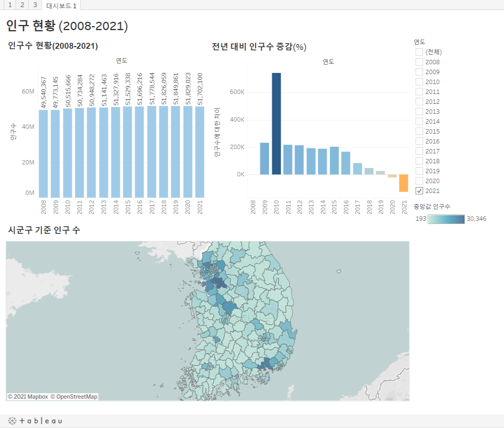Click the orange 2021 negative bar

(x=403, y=183)
